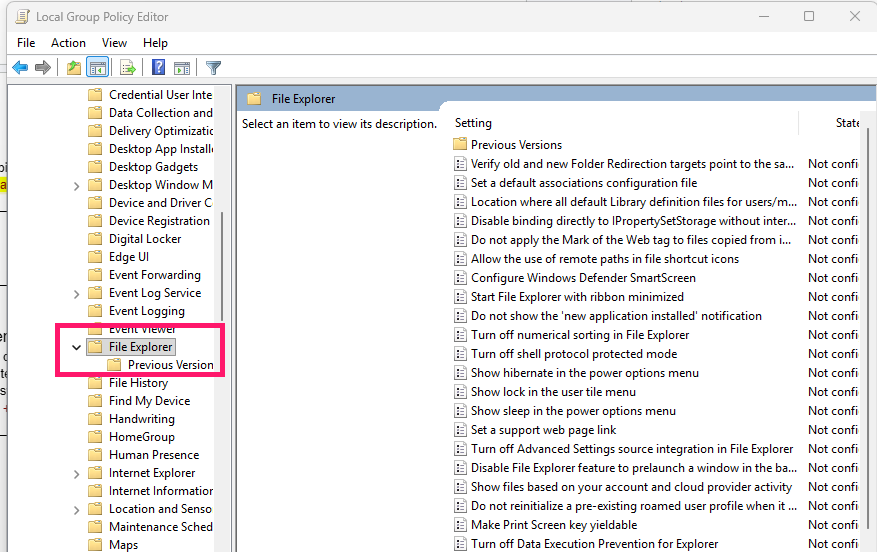
Task: Select Device Registration in the tree
Action: pyautogui.click(x=159, y=221)
